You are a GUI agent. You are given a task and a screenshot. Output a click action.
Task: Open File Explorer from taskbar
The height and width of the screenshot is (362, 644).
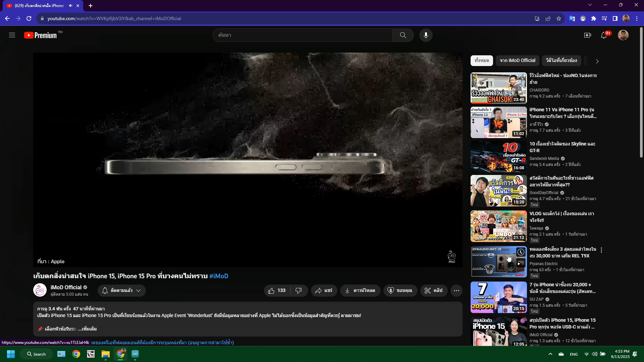[106, 354]
